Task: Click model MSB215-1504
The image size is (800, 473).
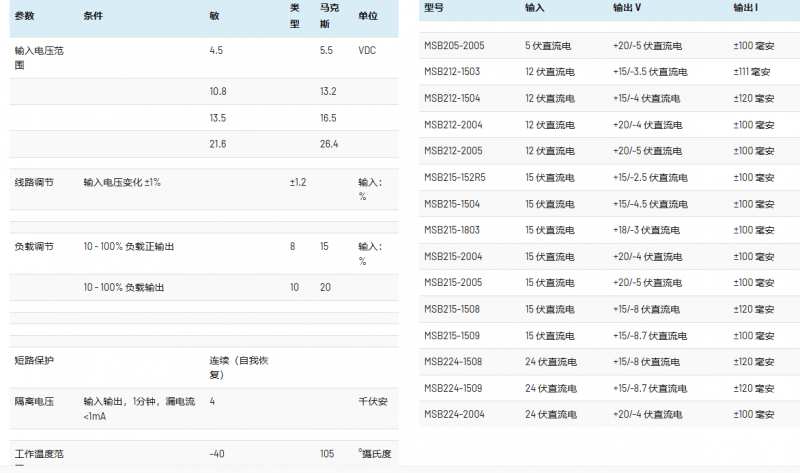Action: pyautogui.click(x=452, y=204)
